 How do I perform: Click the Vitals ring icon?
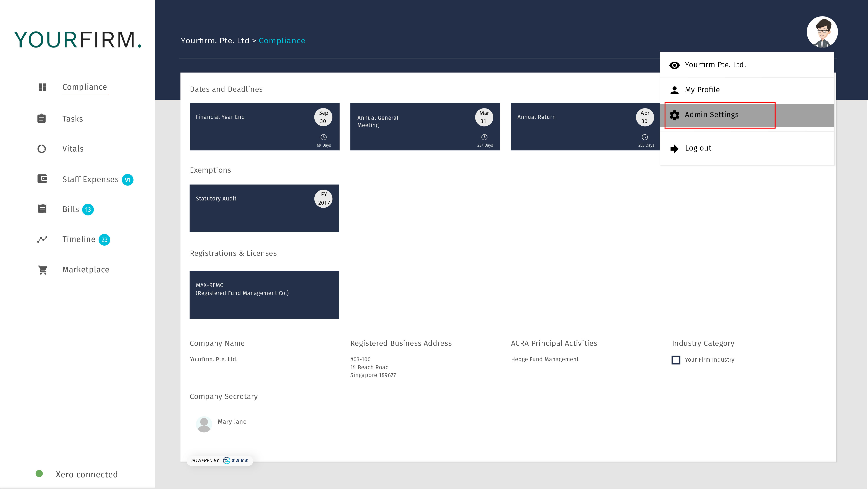tap(41, 149)
